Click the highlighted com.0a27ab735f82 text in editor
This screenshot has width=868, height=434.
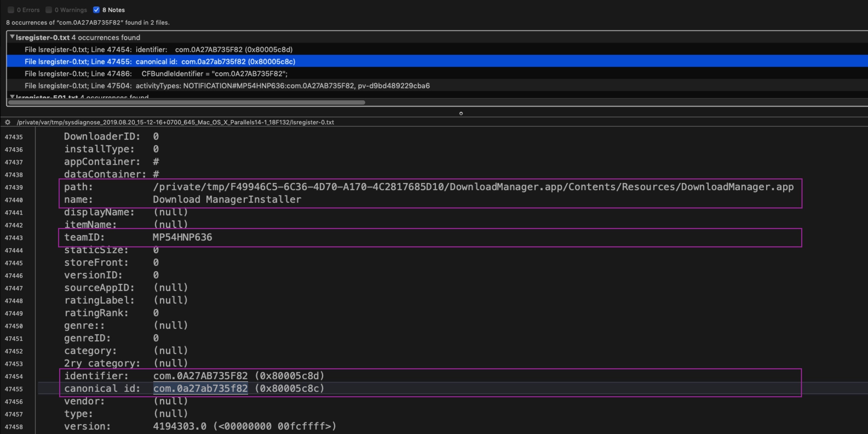(x=200, y=389)
